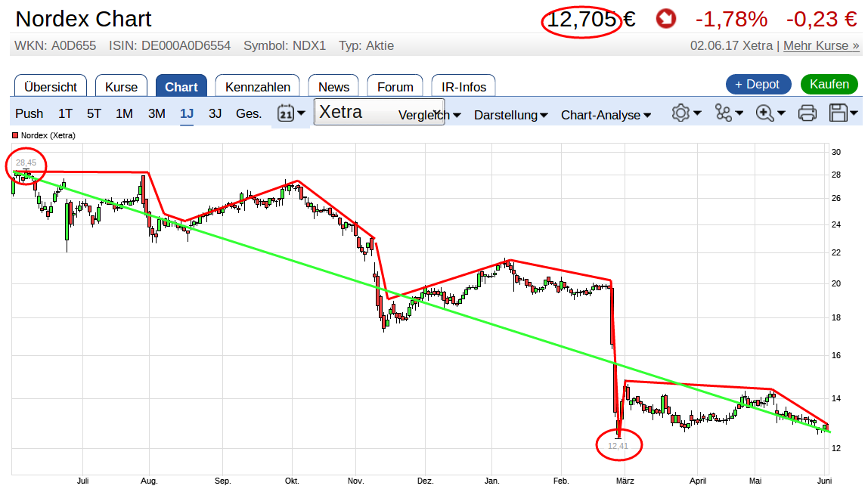
Task: Expand the Vergleich dropdown
Action: pyautogui.click(x=429, y=115)
